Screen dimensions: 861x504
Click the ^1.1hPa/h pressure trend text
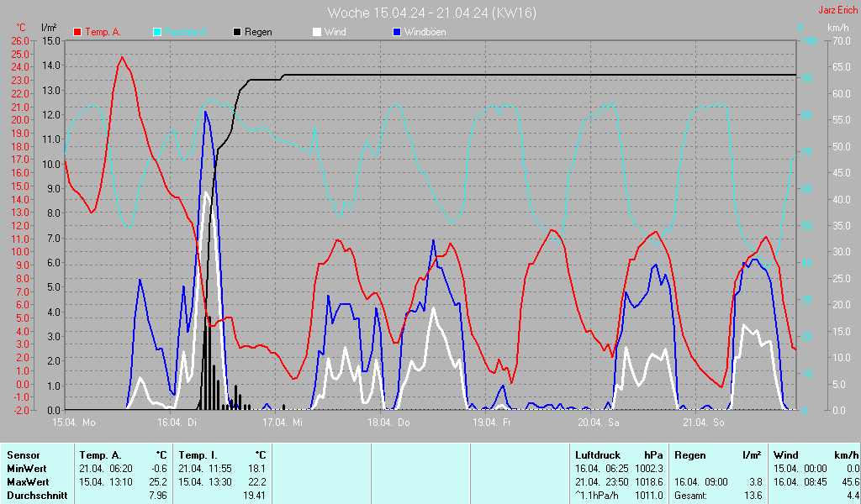pyautogui.click(x=597, y=496)
